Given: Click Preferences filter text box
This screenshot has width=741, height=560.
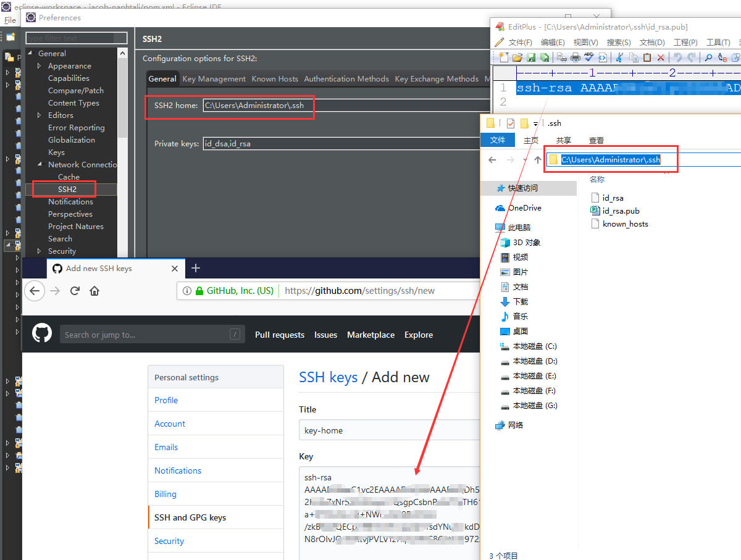Looking at the screenshot, I should click(x=76, y=38).
